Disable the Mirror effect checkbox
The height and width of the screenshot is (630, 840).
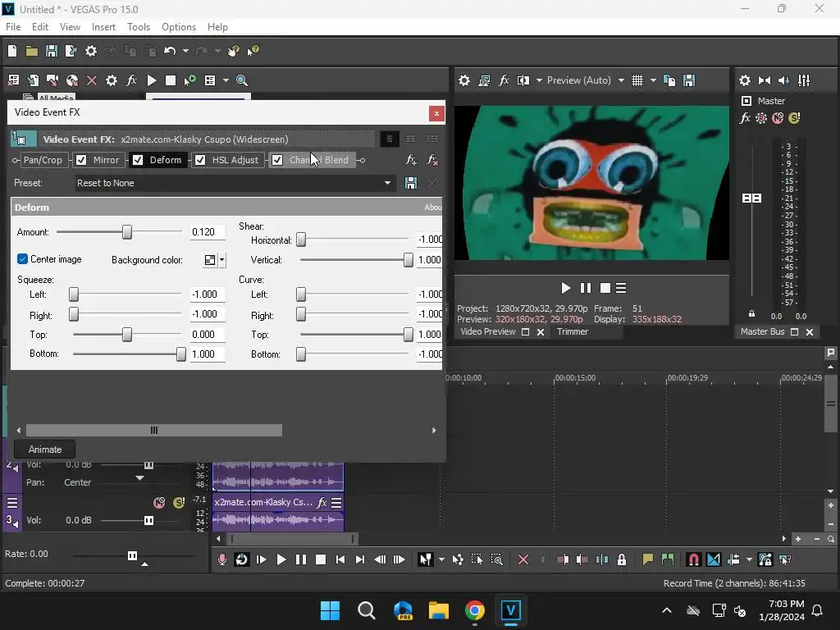(x=81, y=160)
